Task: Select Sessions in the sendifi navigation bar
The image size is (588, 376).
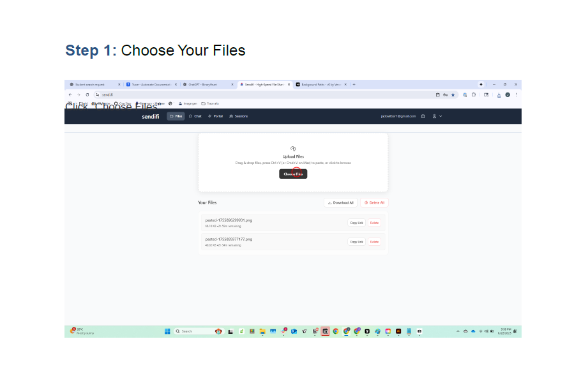Action: pos(238,116)
